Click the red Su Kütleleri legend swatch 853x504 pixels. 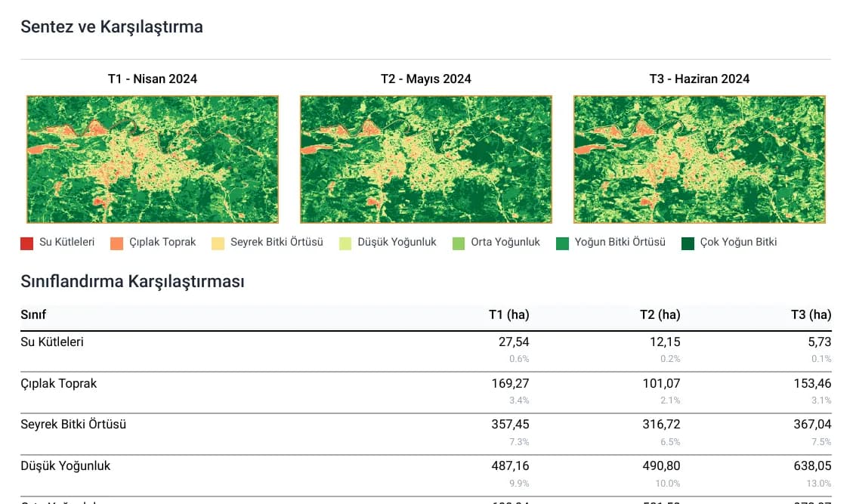[26, 243]
